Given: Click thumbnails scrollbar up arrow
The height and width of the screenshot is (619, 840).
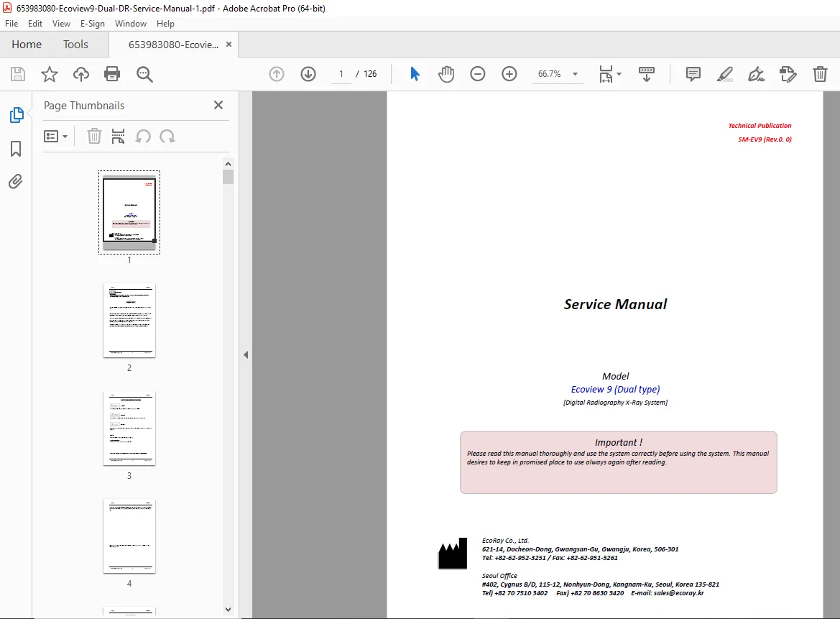Looking at the screenshot, I should [x=229, y=164].
